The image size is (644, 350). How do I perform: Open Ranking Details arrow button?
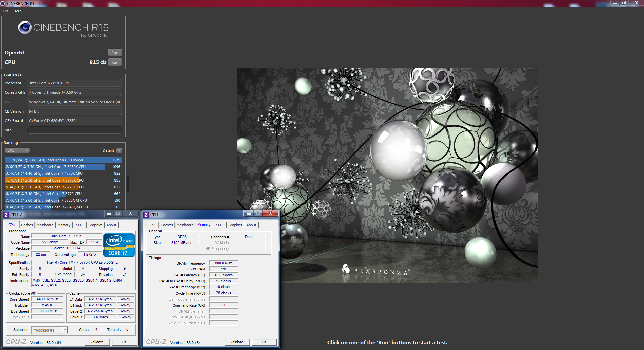click(119, 150)
